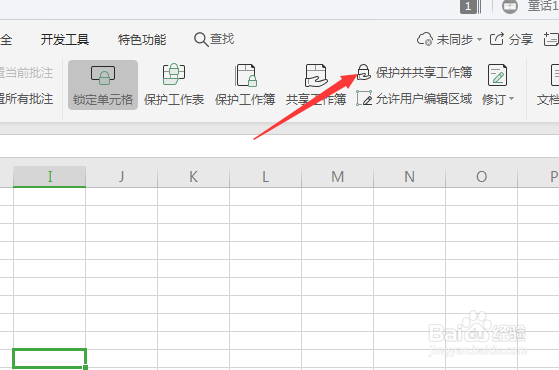Select column L header
The height and width of the screenshot is (370, 559).
tap(266, 176)
